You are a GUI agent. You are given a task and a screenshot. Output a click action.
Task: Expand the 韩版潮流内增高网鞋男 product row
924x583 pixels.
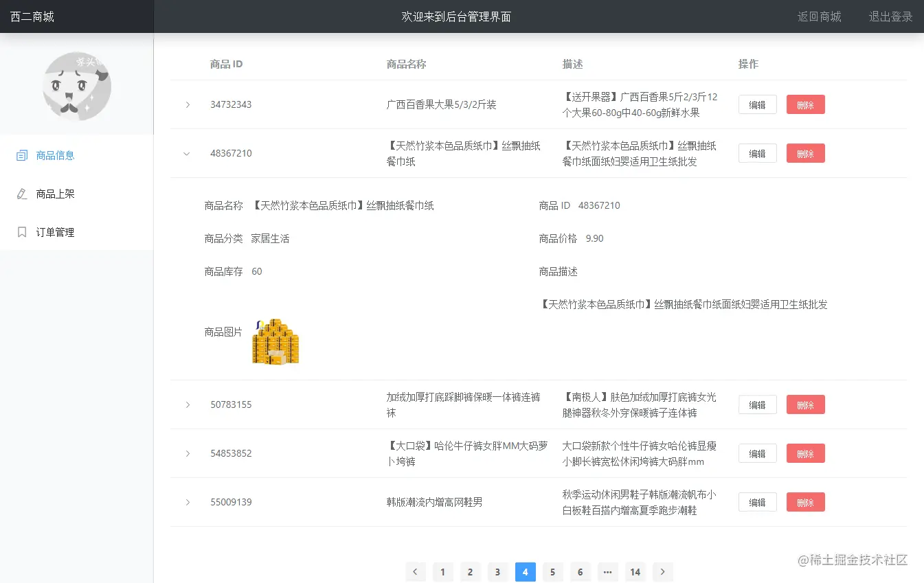pyautogui.click(x=187, y=502)
